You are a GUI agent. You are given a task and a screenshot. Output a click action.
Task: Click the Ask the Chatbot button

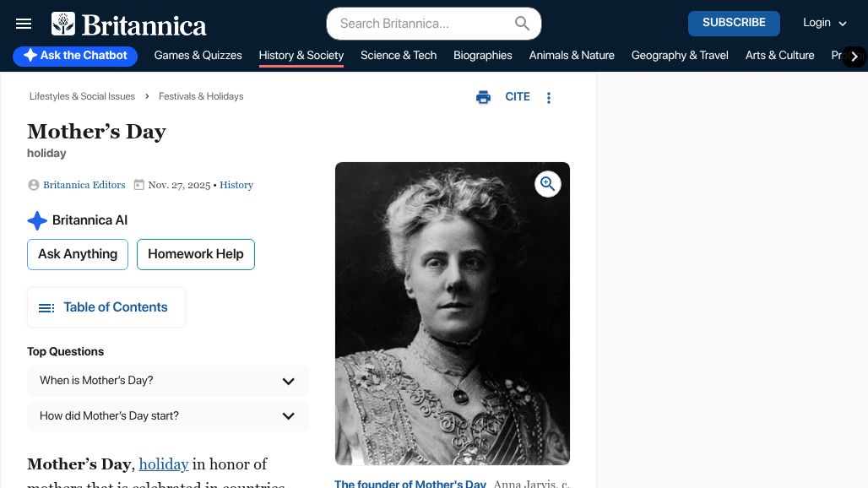point(75,56)
